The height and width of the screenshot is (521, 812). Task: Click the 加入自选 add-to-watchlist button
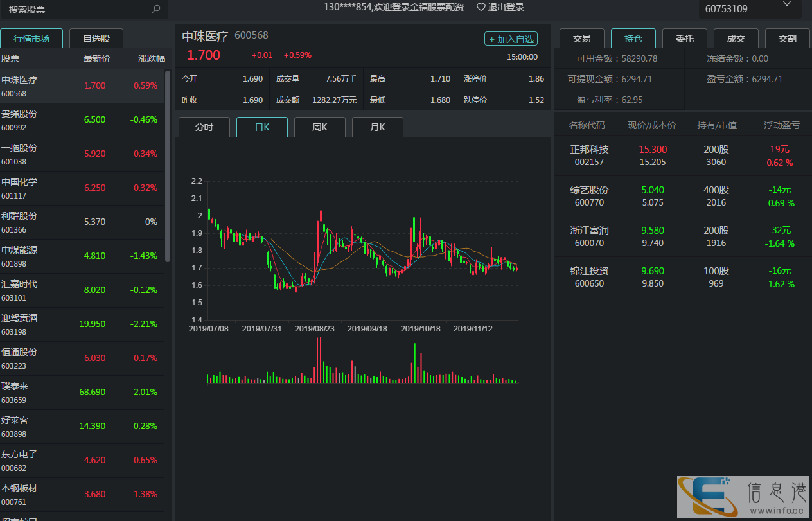[511, 39]
